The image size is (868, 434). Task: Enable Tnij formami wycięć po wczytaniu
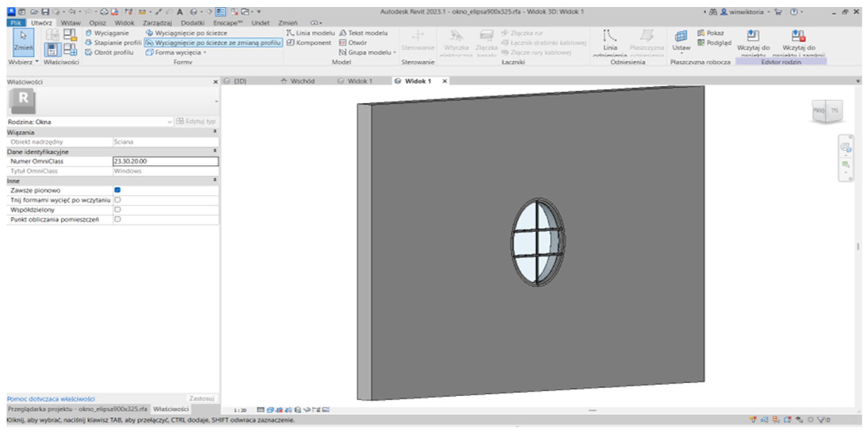point(118,200)
